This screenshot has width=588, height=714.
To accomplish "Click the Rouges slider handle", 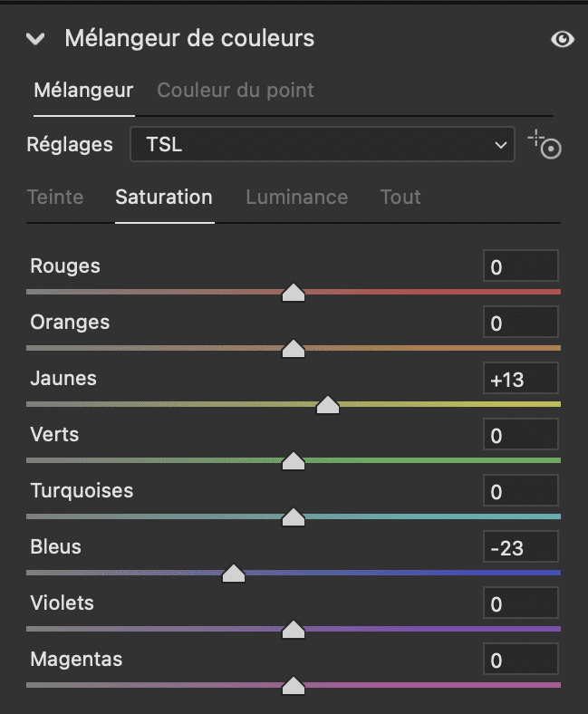I will pyautogui.click(x=294, y=293).
